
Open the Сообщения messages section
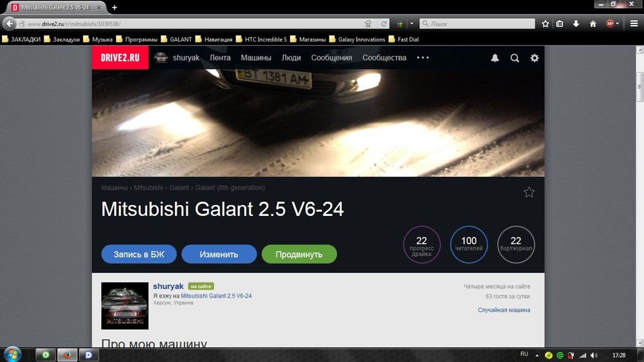point(331,58)
